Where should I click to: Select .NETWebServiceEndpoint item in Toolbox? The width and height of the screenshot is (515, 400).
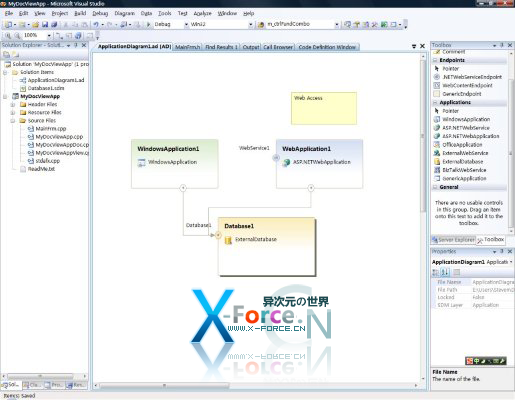pyautogui.click(x=472, y=77)
